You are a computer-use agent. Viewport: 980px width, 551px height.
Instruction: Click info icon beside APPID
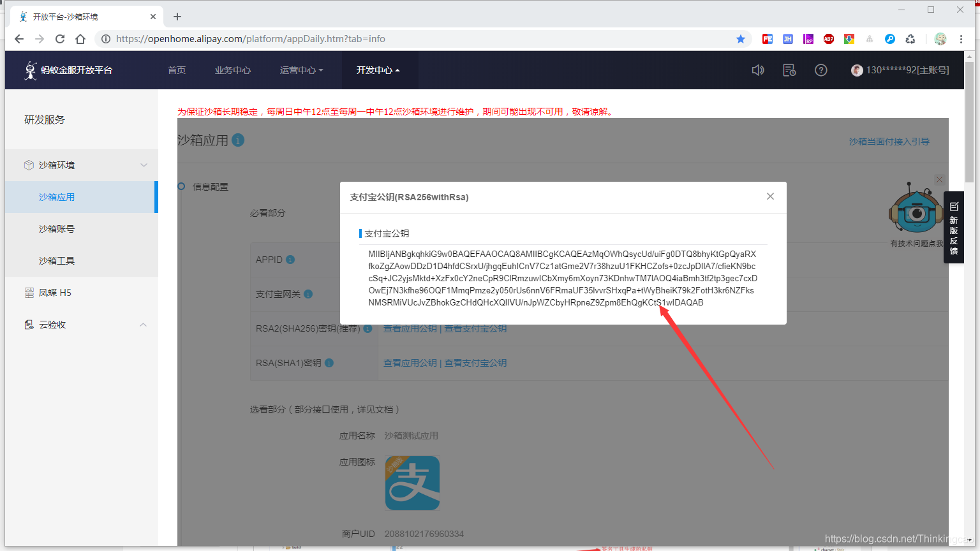(290, 260)
